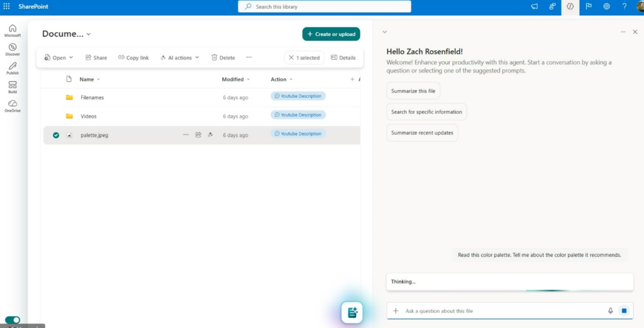Clear the 1 selected indicator
Image resolution: width=644 pixels, height=328 pixels.
coord(291,58)
